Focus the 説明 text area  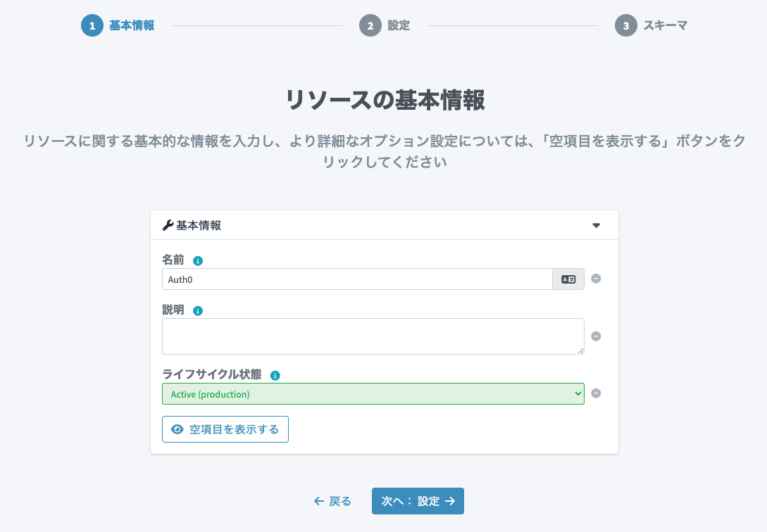tap(373, 336)
